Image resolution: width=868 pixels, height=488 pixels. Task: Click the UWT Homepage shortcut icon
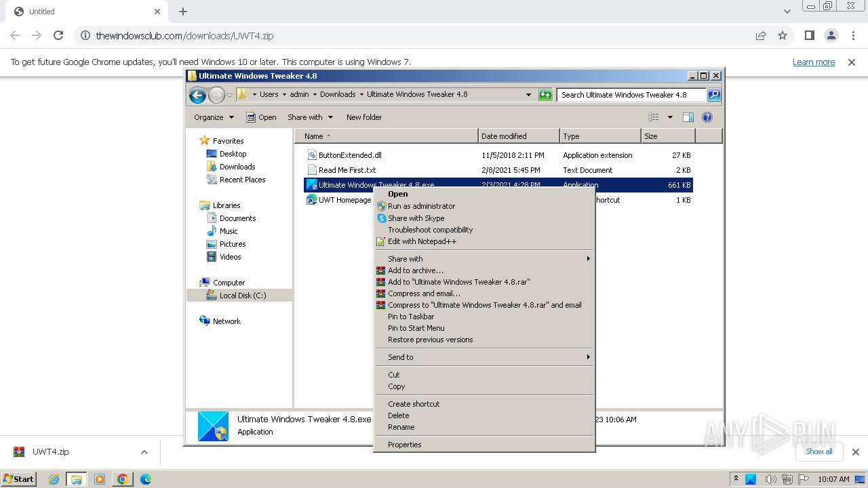(x=312, y=200)
